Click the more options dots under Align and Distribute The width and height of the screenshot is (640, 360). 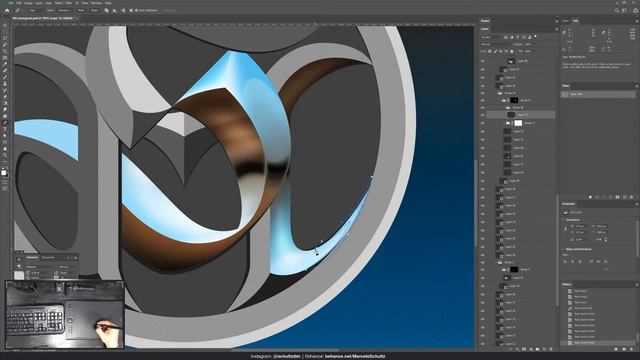point(606,269)
